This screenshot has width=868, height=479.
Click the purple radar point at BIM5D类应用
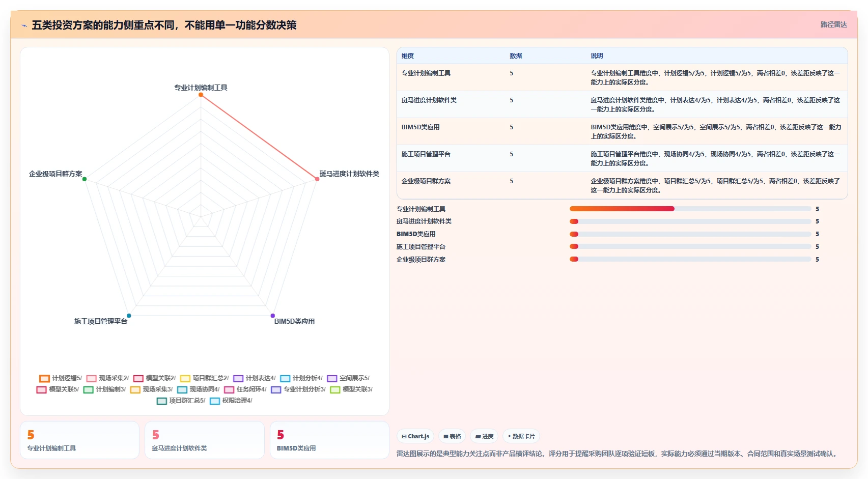273,316
